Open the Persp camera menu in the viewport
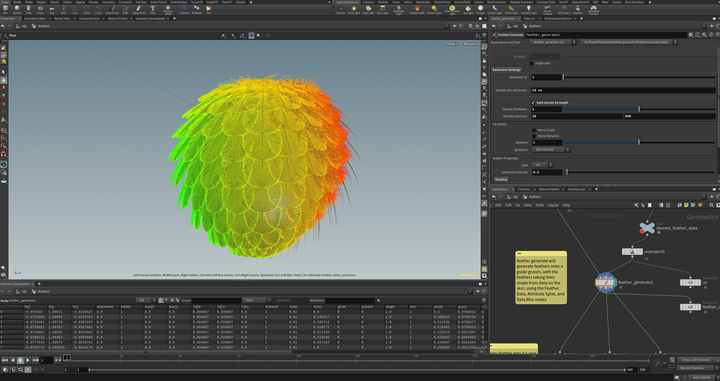The height and width of the screenshot is (381, 720). tap(452, 44)
